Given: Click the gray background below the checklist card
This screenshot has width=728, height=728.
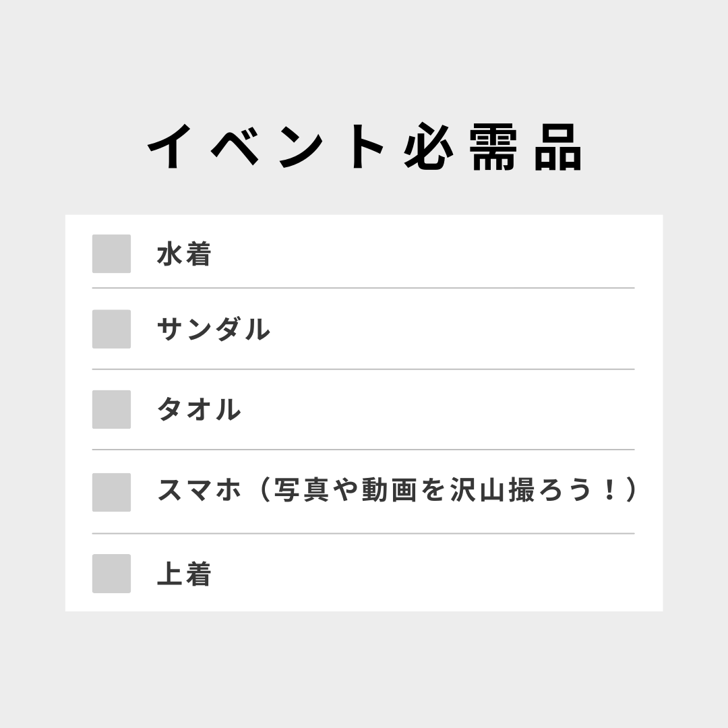Looking at the screenshot, I should 364,669.
